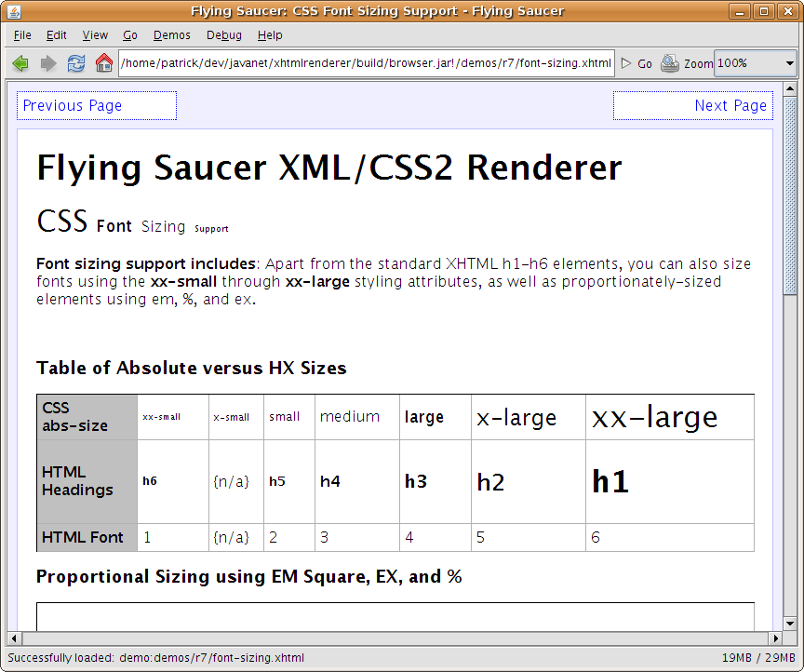Viewport: 804px width, 672px height.
Task: Click the 'x-large' table cell
Action: coord(529,417)
